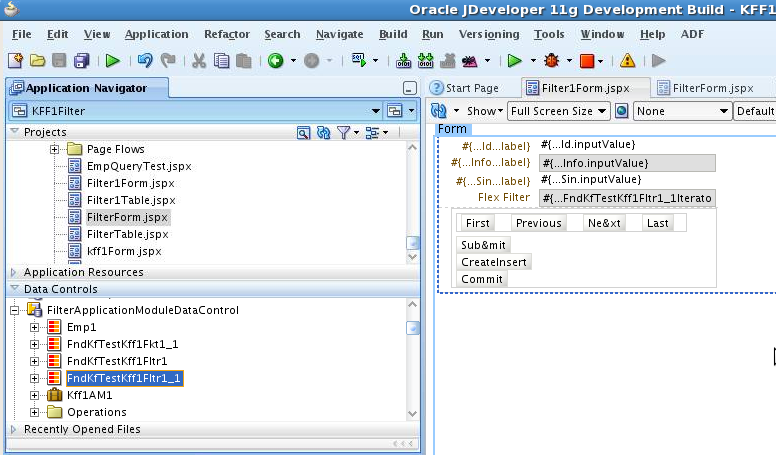Click the New file toolbar icon

pos(15,61)
